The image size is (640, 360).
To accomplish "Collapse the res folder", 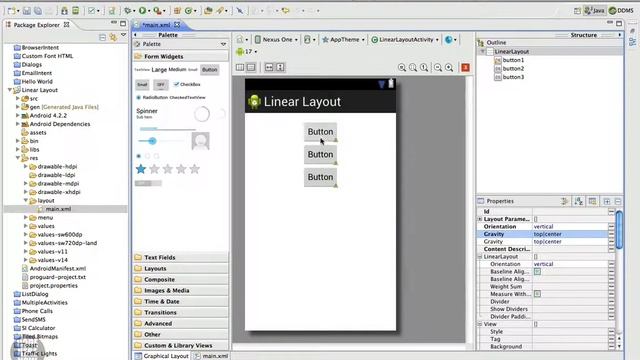I will 18,158.
